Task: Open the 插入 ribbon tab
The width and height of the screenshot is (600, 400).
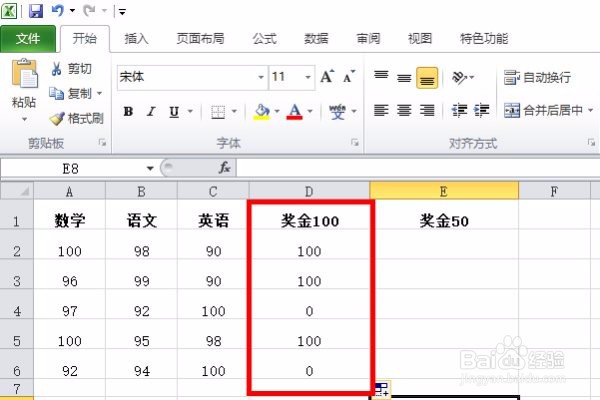Action: (136, 39)
